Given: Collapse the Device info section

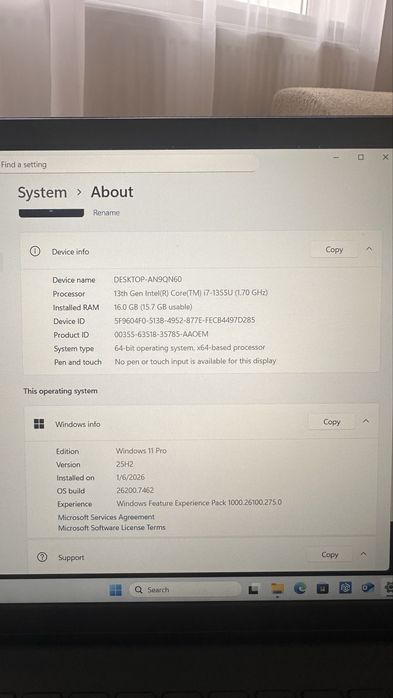Looking at the screenshot, I should point(369,249).
